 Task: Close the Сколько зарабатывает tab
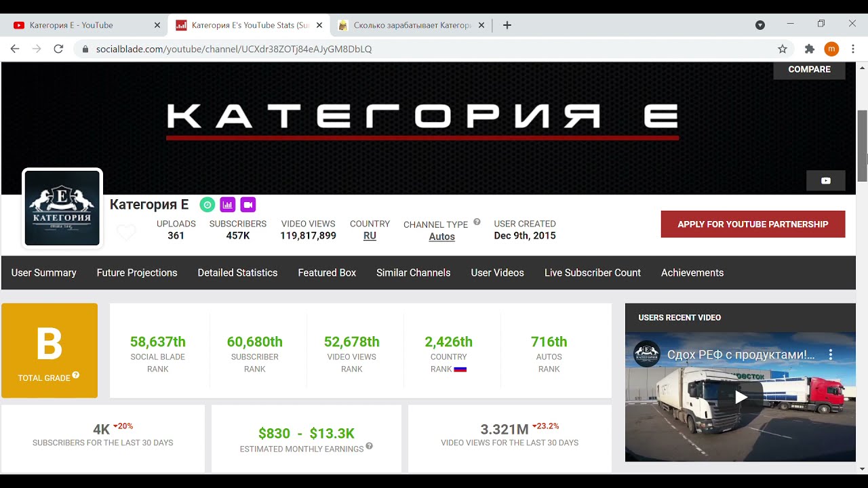click(x=481, y=25)
